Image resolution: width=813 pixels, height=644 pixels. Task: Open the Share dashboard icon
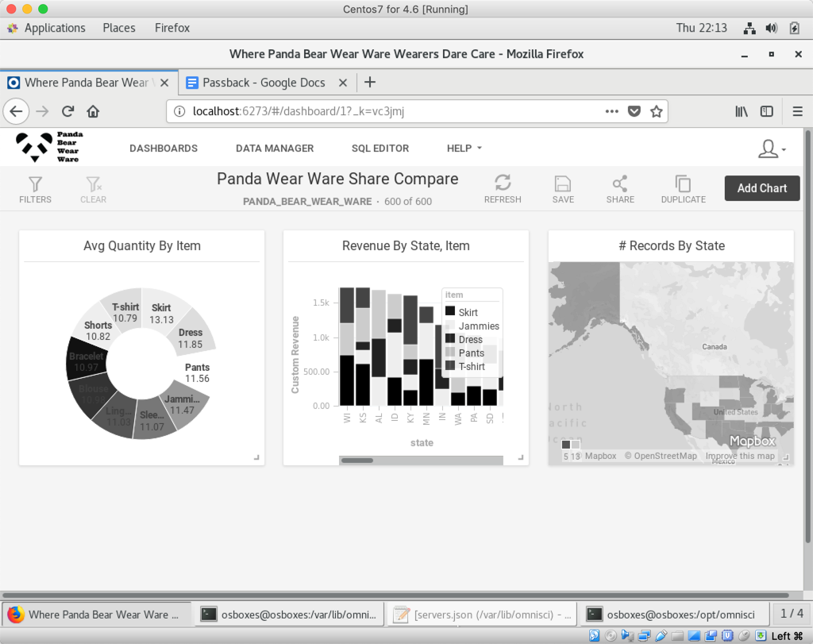[x=620, y=184]
